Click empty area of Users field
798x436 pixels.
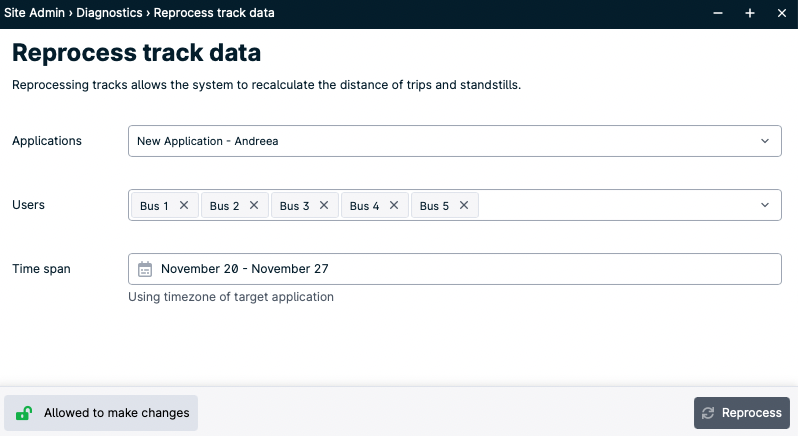pyautogui.click(x=616, y=205)
